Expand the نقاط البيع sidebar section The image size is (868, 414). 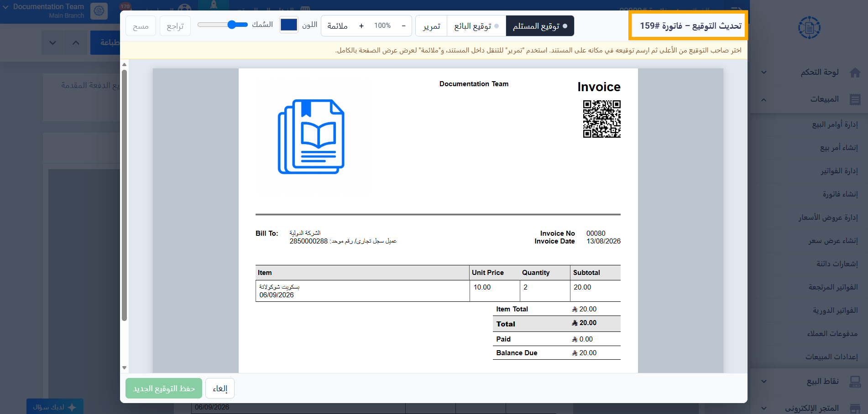(764, 382)
